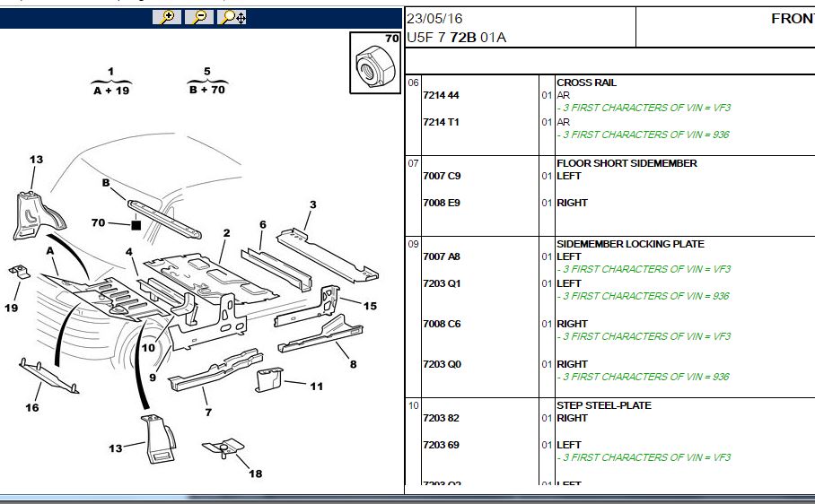Viewport: 815px width, 504px height.
Task: Click the SIDEMEMBER LOCKING PLATE heading
Action: [x=630, y=243]
